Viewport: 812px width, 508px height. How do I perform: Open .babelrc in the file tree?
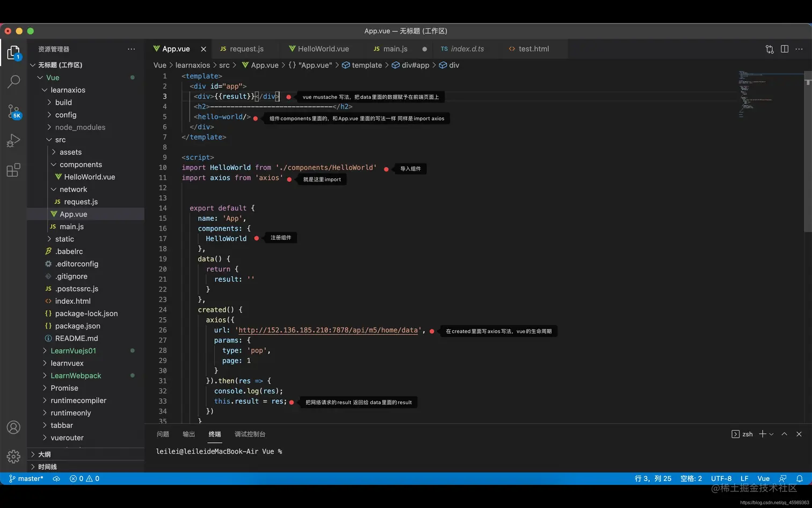click(x=86, y=251)
